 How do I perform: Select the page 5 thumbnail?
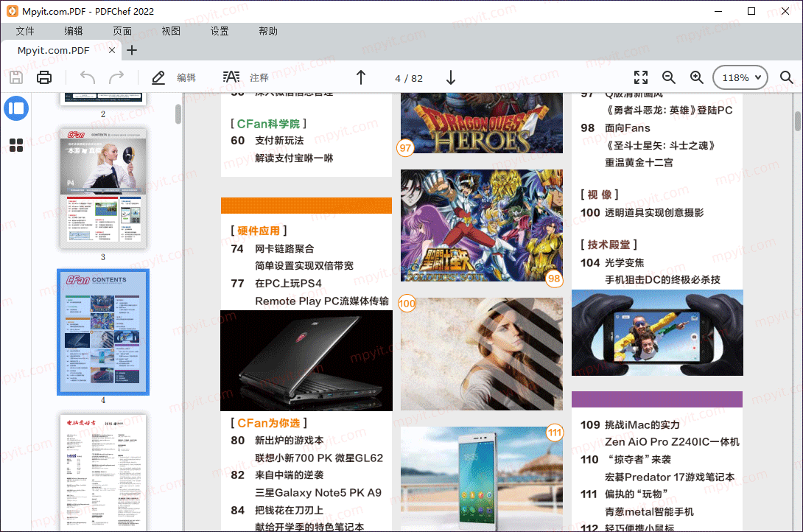(x=103, y=472)
